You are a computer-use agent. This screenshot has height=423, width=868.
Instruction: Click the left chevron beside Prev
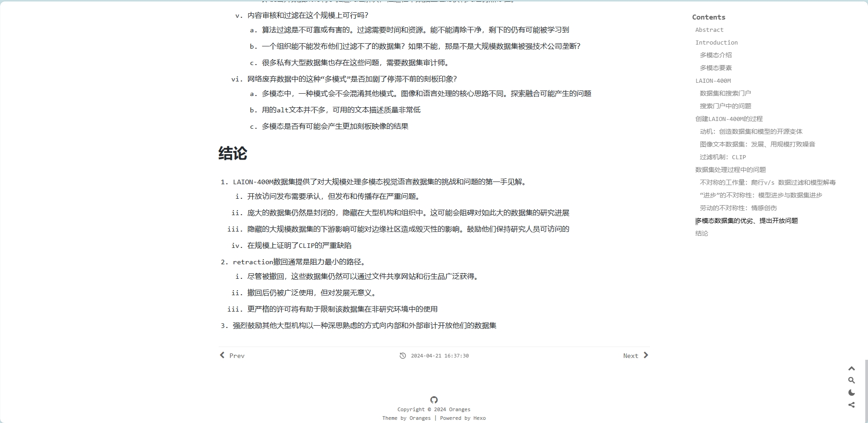click(x=222, y=355)
